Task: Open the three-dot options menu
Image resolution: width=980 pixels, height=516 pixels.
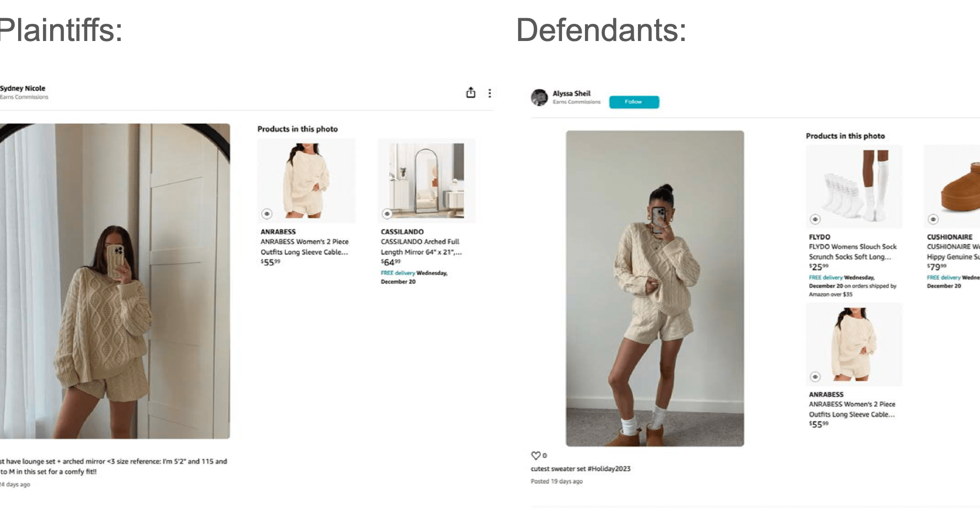Action: pyautogui.click(x=490, y=93)
